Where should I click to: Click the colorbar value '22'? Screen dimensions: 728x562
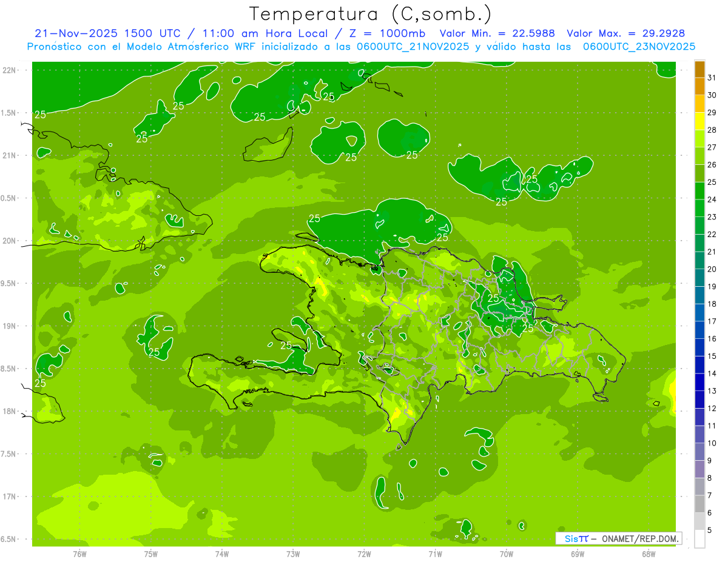tap(712, 234)
